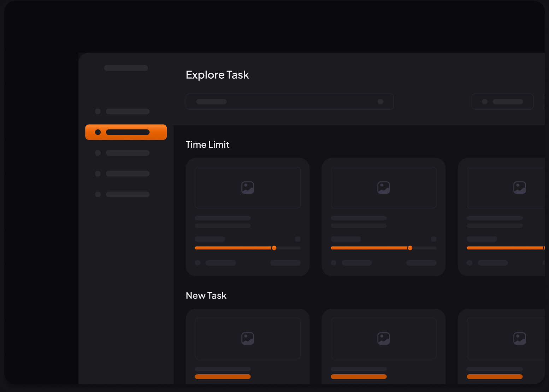Click the Time Limit section heading
Image resolution: width=549 pixels, height=392 pixels.
(x=207, y=145)
